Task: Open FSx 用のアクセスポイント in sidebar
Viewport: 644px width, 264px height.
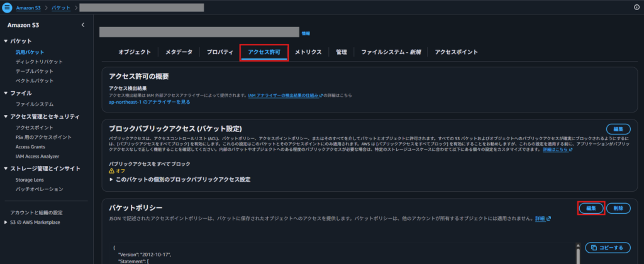Action: [x=43, y=137]
